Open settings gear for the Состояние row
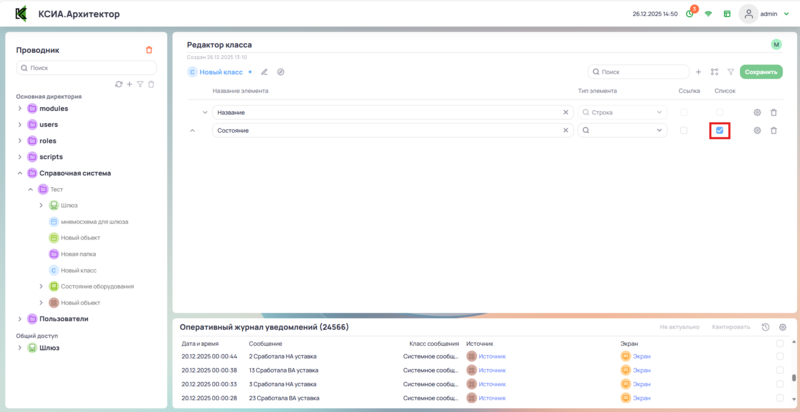The width and height of the screenshot is (800, 412). tap(757, 131)
